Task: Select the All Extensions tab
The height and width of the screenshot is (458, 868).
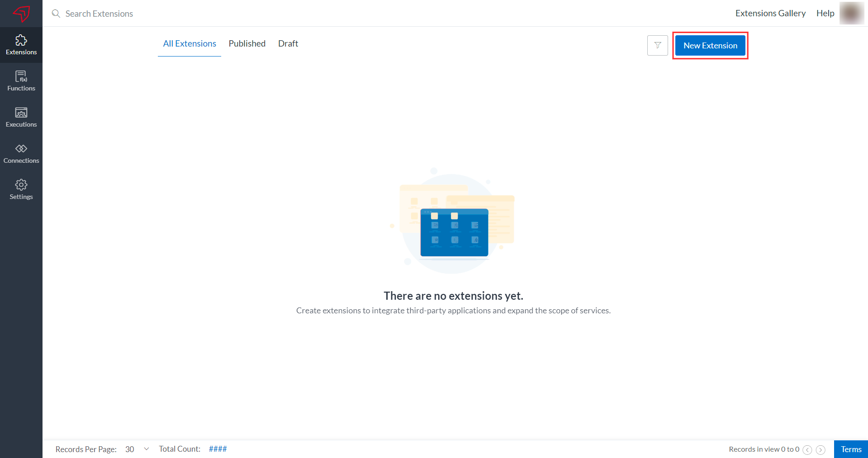Action: pos(189,43)
